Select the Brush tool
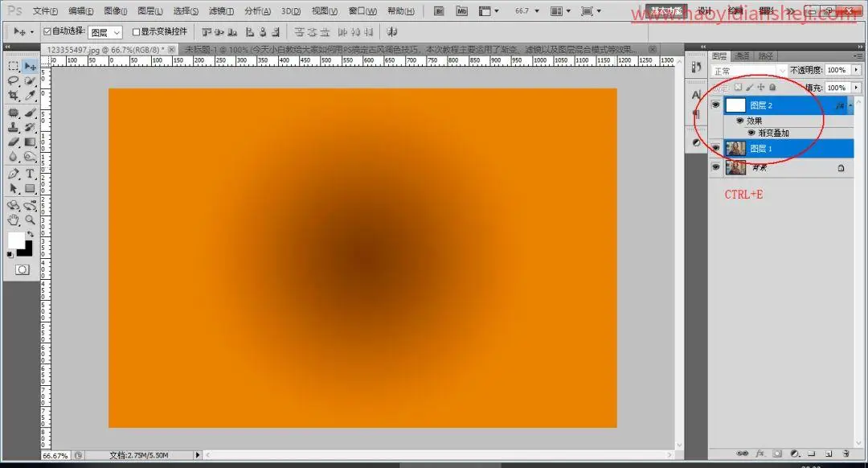Screen dimensions: 868x468 tap(30, 113)
